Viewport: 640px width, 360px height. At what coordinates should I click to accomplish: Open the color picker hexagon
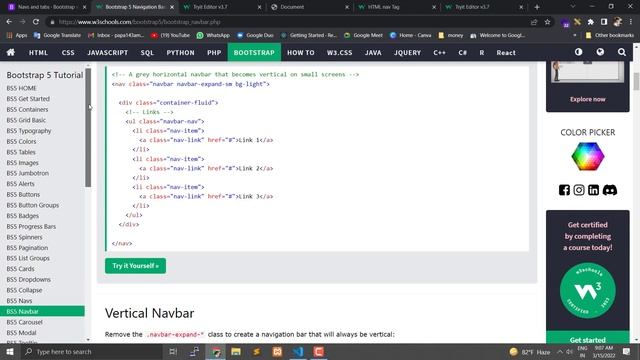(x=588, y=156)
